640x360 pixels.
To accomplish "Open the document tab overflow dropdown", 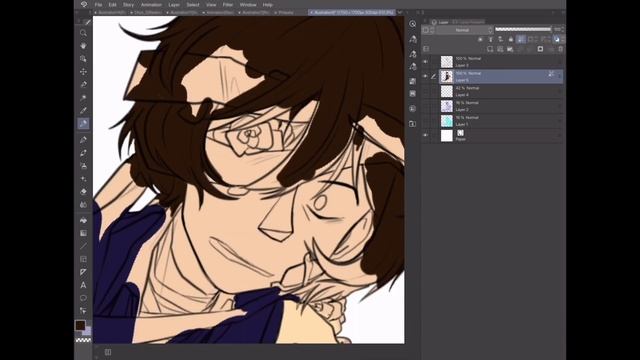I will 400,13.
